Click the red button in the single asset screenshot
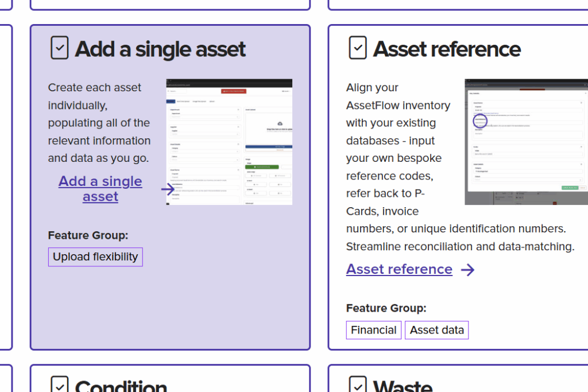 point(234,91)
